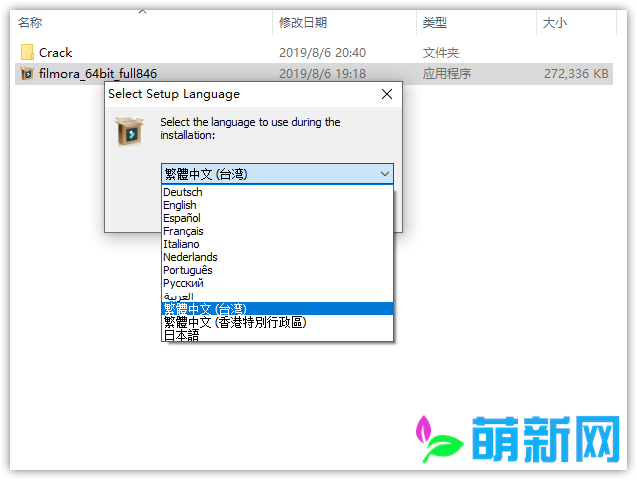The image size is (637, 480).
Task: Sort files by 类型 column header
Action: click(x=435, y=23)
